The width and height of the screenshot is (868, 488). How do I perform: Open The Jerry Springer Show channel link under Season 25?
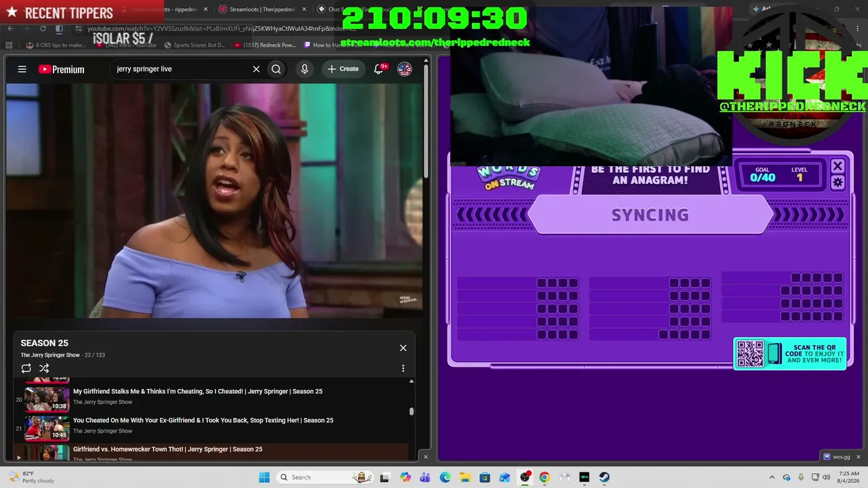(x=50, y=355)
